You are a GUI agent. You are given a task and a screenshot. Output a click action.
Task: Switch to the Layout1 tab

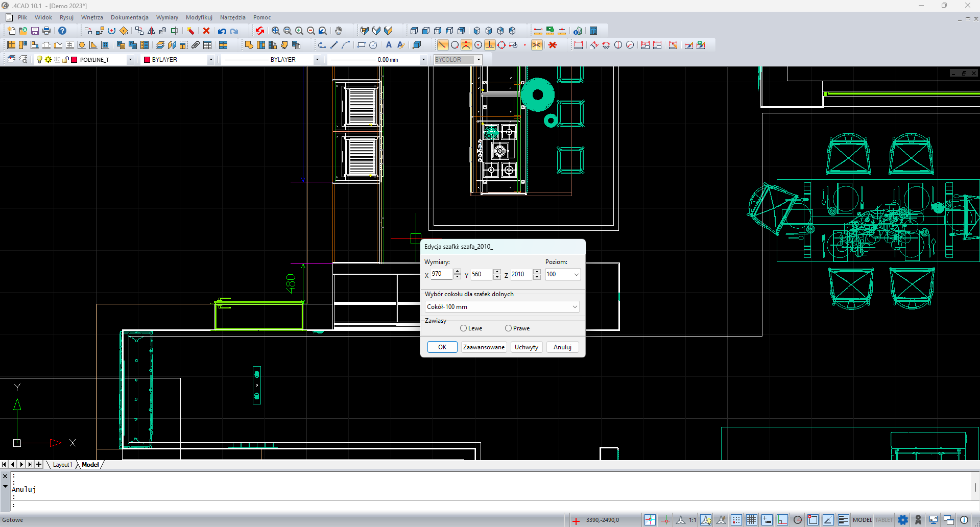[62, 465]
